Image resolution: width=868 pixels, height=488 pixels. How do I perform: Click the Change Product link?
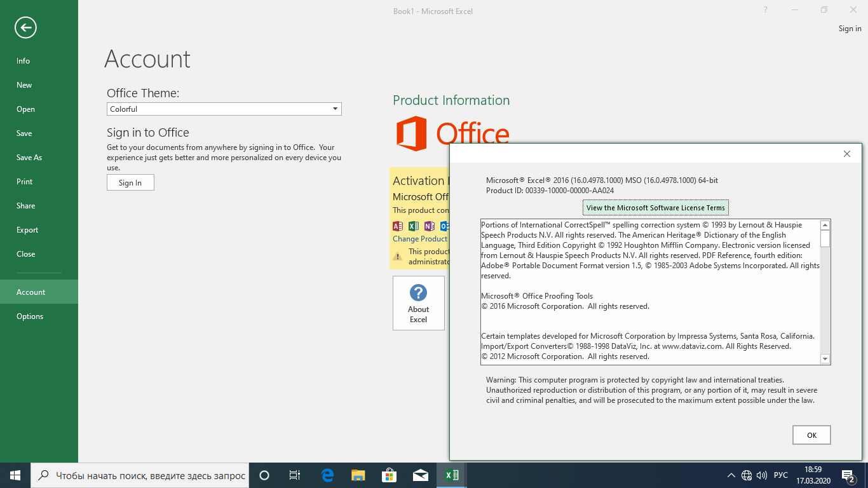tap(420, 239)
